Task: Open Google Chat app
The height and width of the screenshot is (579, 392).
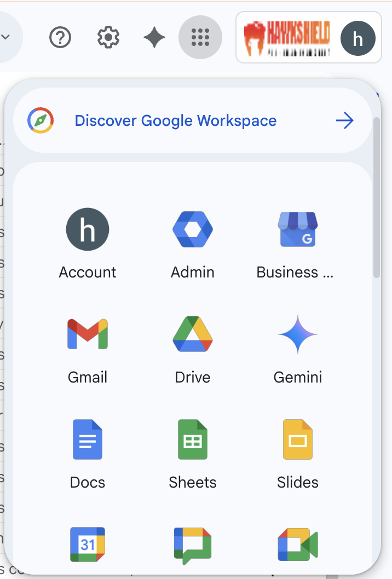Action: (x=193, y=544)
